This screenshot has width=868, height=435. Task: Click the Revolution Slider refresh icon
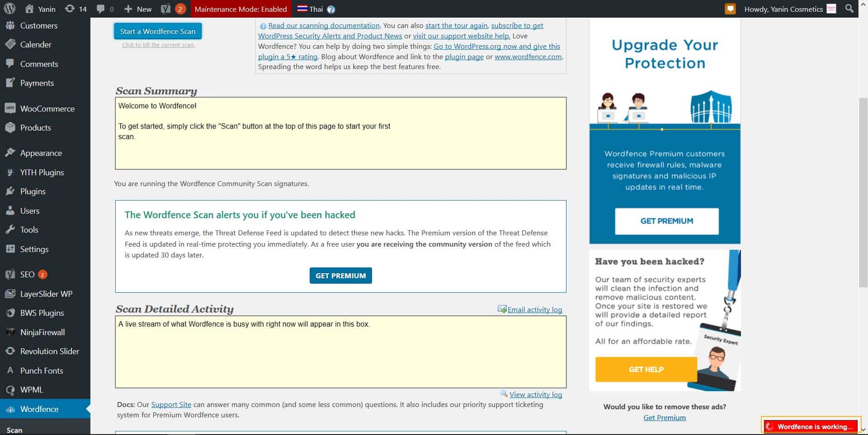(x=10, y=351)
